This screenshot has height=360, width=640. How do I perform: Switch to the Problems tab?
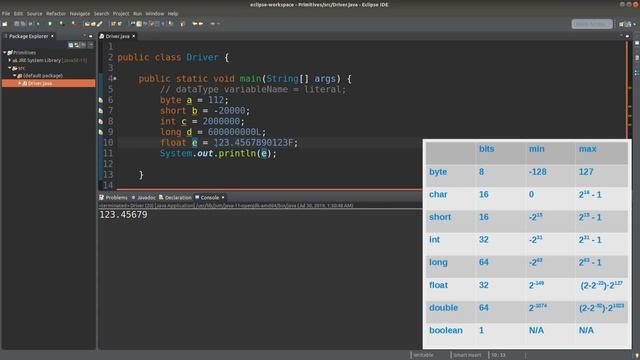point(113,198)
